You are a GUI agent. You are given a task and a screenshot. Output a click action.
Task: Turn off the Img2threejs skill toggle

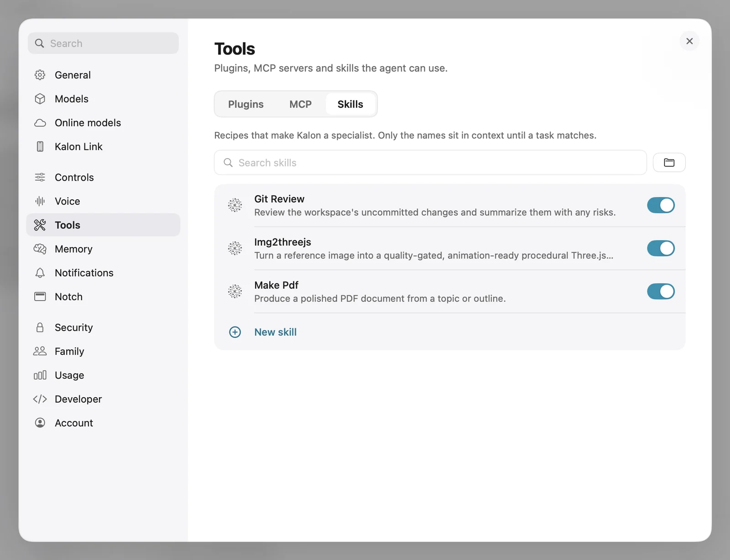(x=661, y=248)
